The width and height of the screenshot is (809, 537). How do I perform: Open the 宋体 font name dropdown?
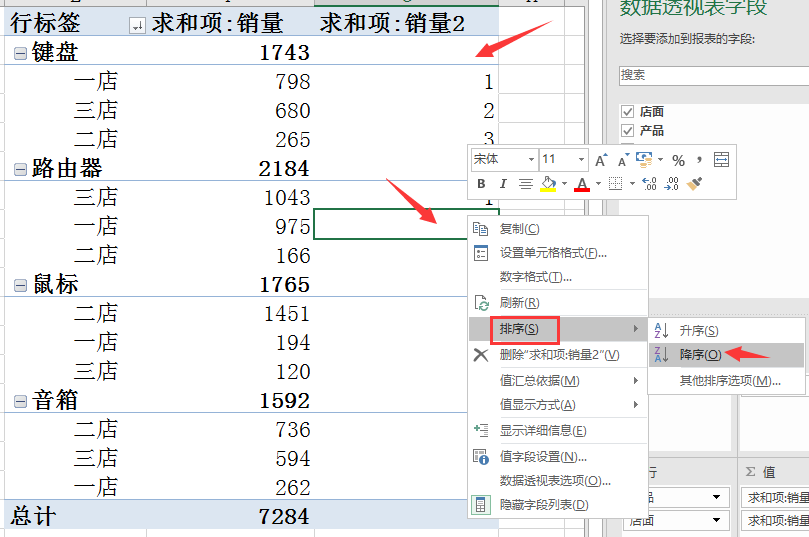point(531,159)
